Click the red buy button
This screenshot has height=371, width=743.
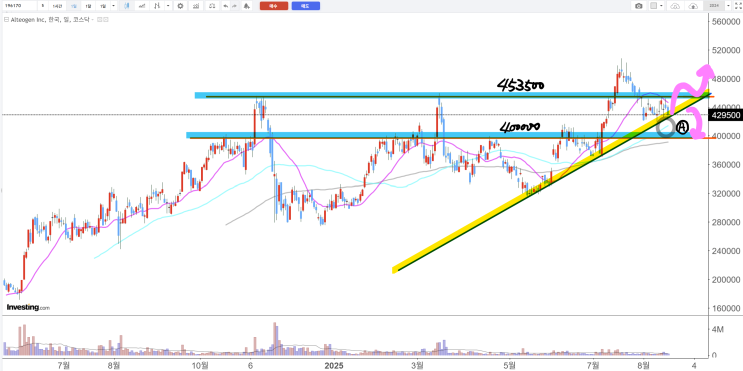274,6
